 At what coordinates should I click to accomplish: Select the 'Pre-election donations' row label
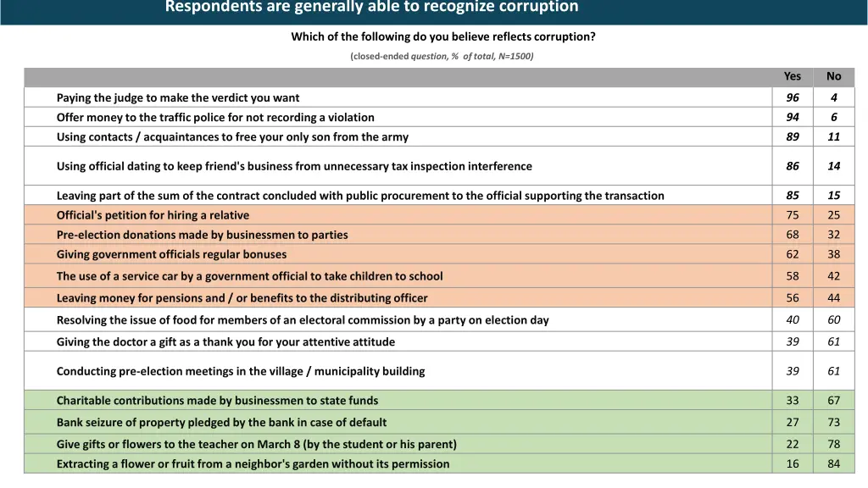point(202,235)
